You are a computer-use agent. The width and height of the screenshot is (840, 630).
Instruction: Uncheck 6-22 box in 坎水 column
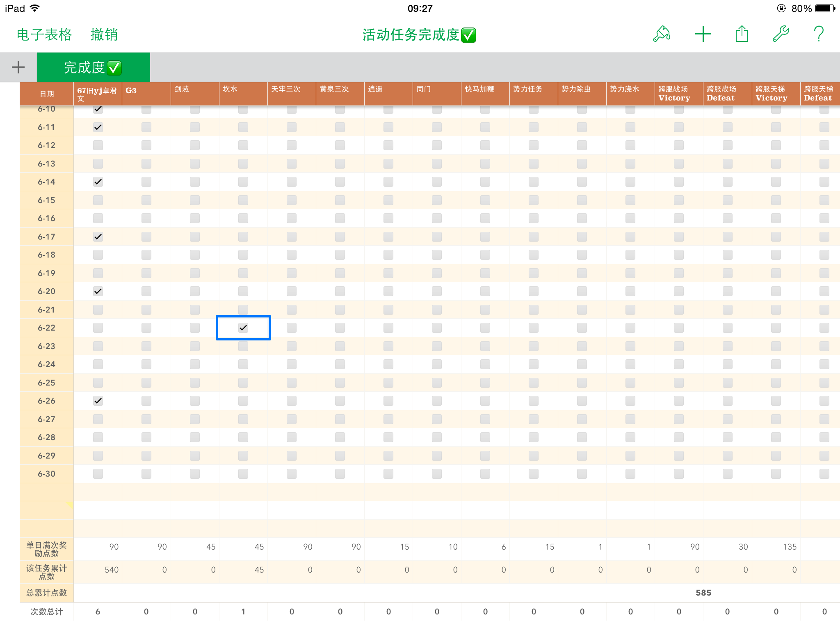(243, 328)
